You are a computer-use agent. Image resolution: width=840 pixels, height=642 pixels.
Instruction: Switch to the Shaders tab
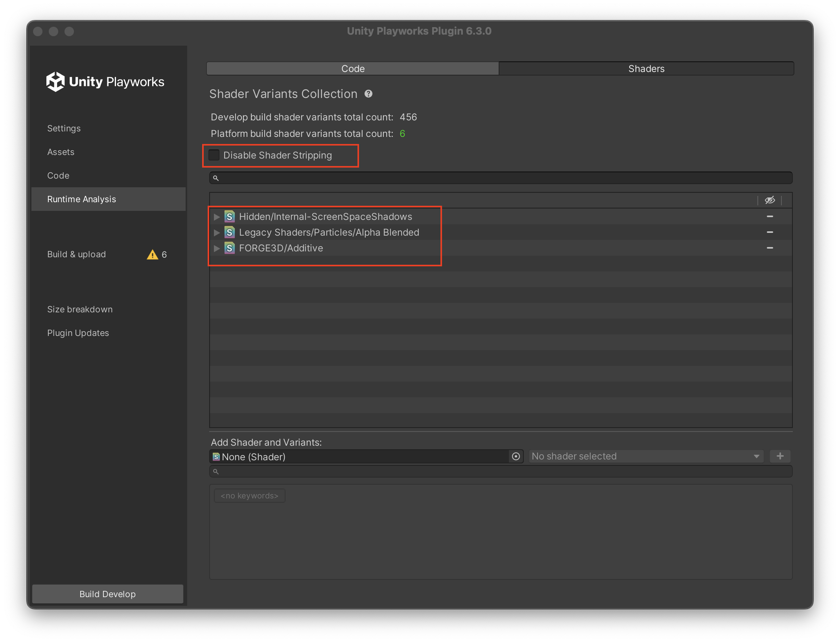646,68
